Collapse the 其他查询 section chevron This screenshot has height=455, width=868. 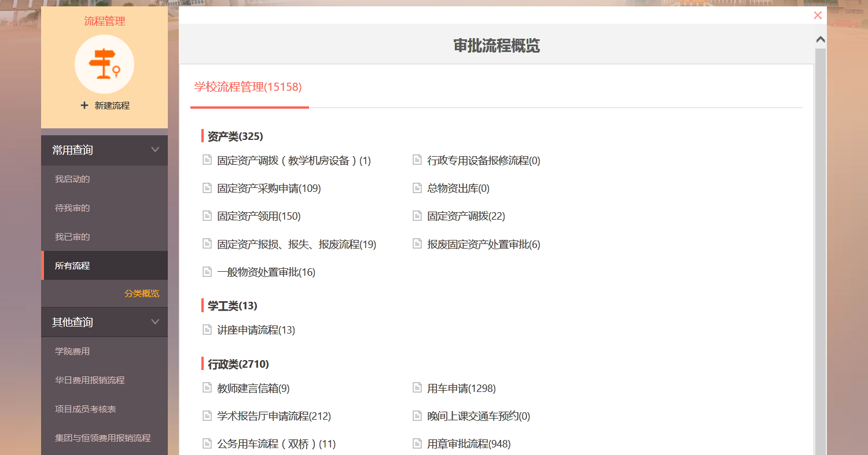(x=155, y=322)
